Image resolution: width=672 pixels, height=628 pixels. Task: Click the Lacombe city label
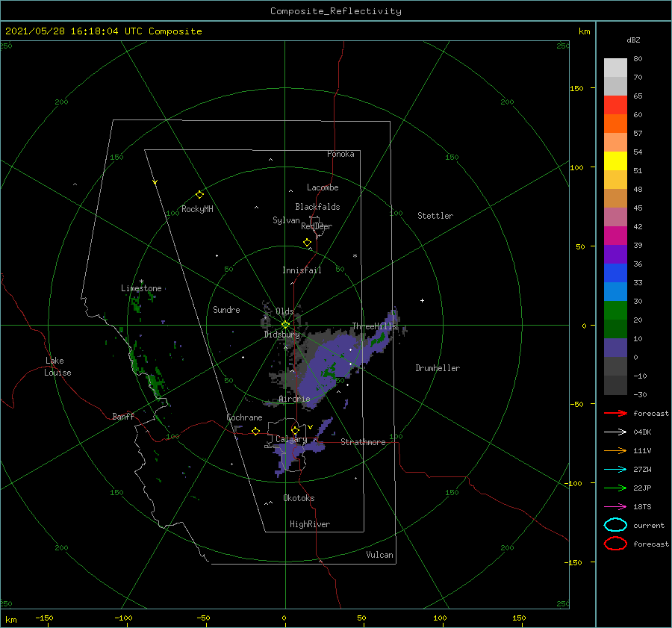point(323,187)
